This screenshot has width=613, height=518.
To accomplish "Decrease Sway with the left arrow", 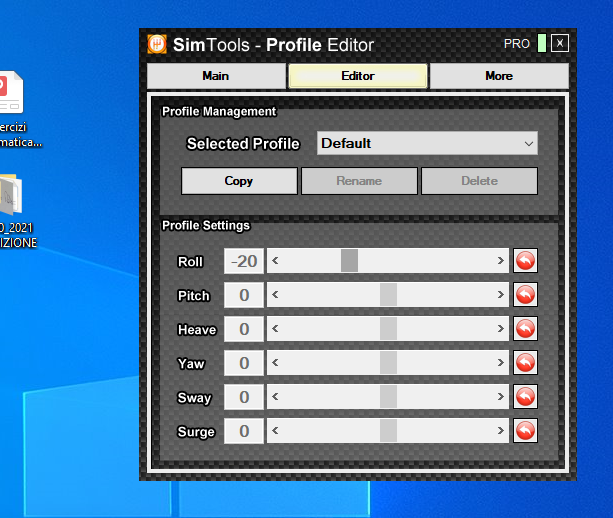I will point(275,397).
